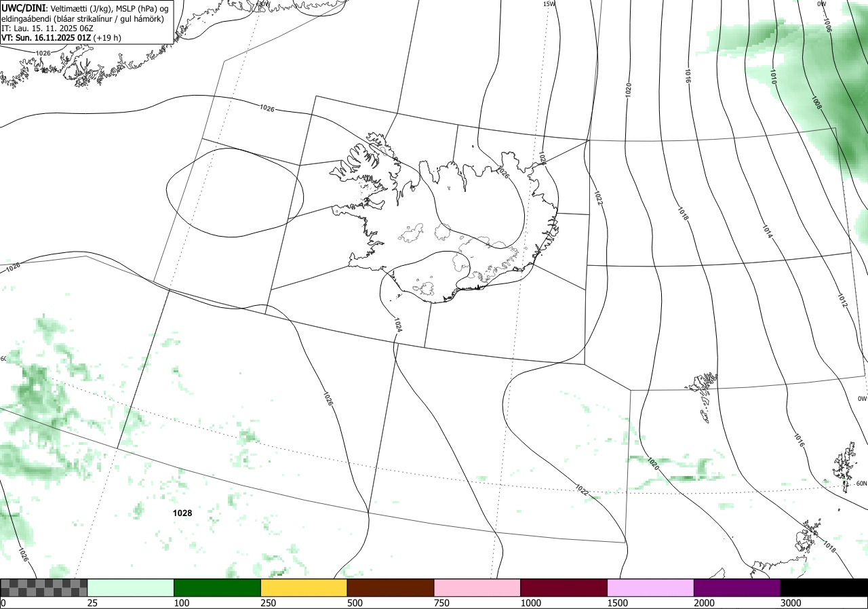This screenshot has height=609, width=868.
Task: Click the 'VT: Sun. 16.11.2025 01Z' valid time
Action: tap(46, 37)
